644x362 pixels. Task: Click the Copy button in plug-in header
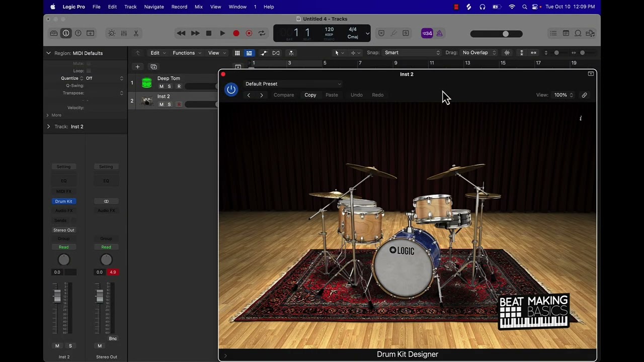coord(310,95)
